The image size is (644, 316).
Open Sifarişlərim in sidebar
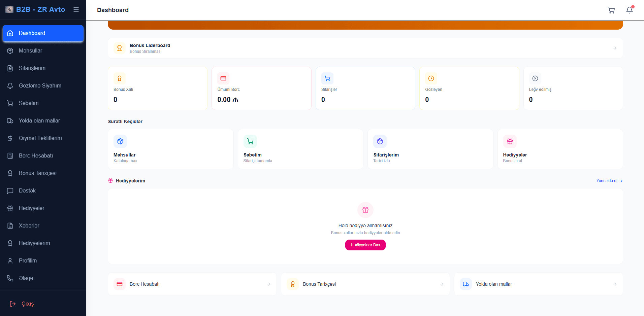point(43,68)
